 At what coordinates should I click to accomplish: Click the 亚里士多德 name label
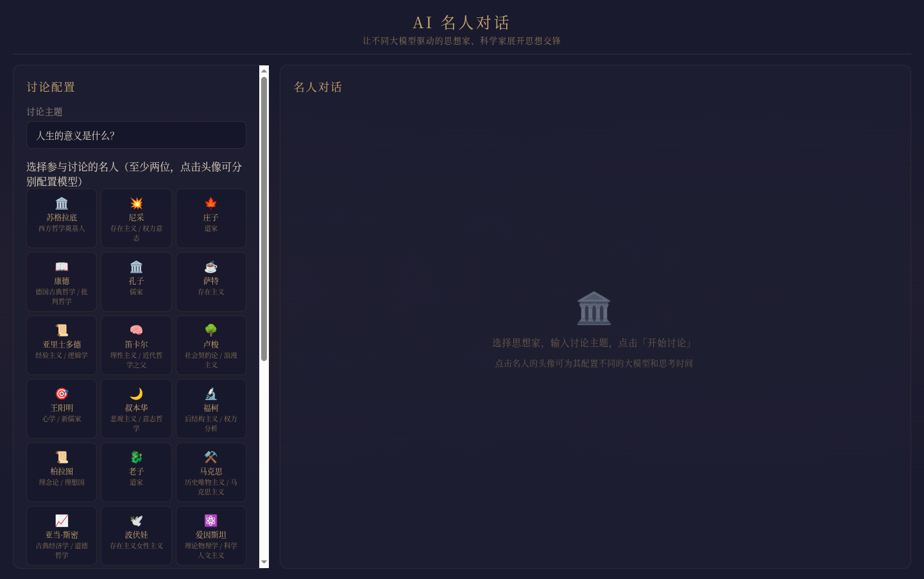point(62,345)
